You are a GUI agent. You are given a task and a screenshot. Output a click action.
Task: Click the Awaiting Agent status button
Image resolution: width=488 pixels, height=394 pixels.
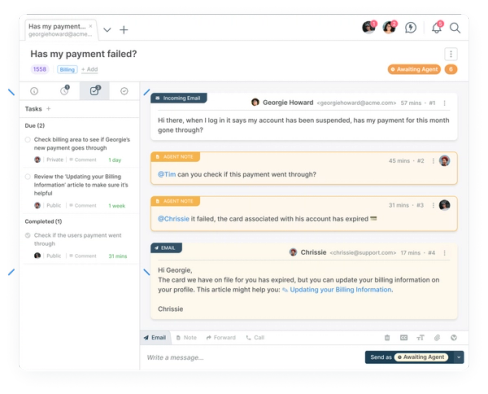tap(414, 69)
